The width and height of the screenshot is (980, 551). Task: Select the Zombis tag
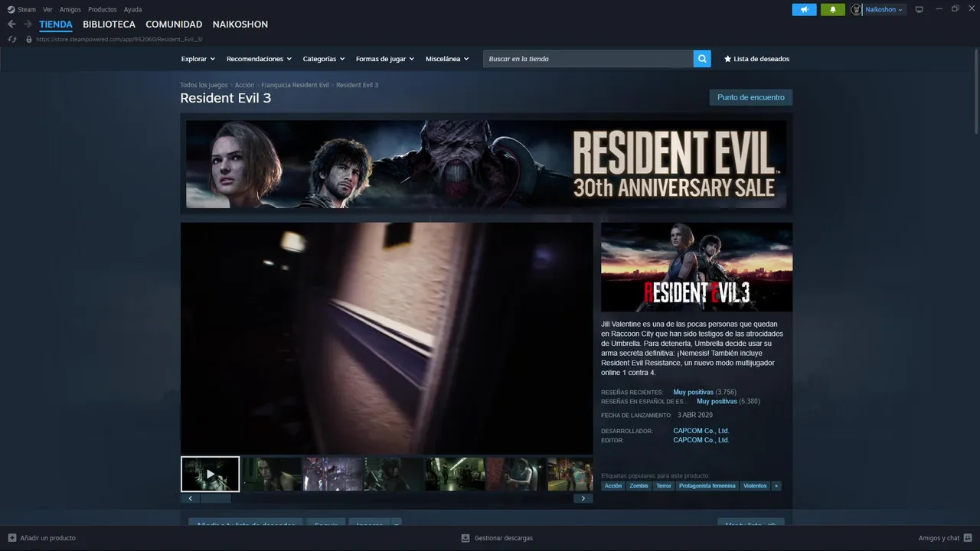(x=639, y=486)
